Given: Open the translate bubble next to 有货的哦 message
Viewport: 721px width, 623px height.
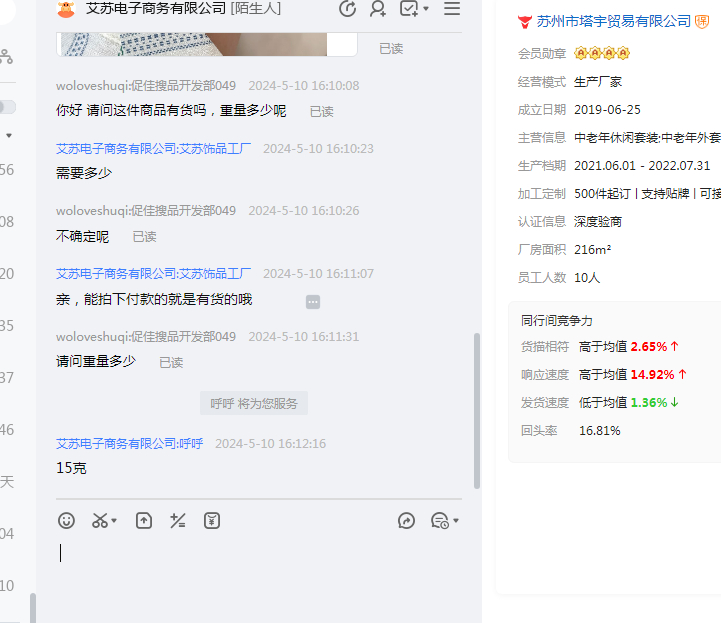Looking at the screenshot, I should click(x=313, y=302).
